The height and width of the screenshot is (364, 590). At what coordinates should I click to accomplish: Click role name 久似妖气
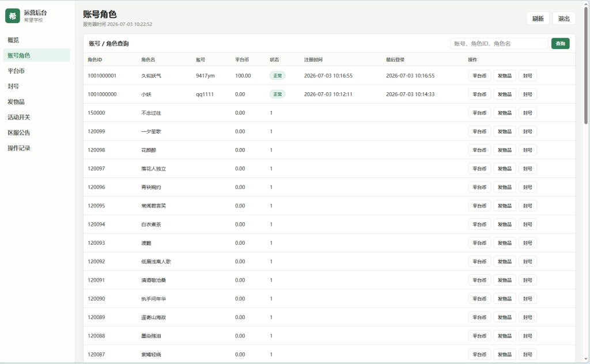[x=152, y=75]
